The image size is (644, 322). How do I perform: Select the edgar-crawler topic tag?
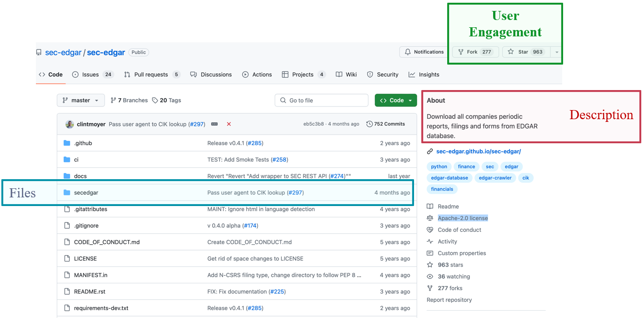[495, 178]
